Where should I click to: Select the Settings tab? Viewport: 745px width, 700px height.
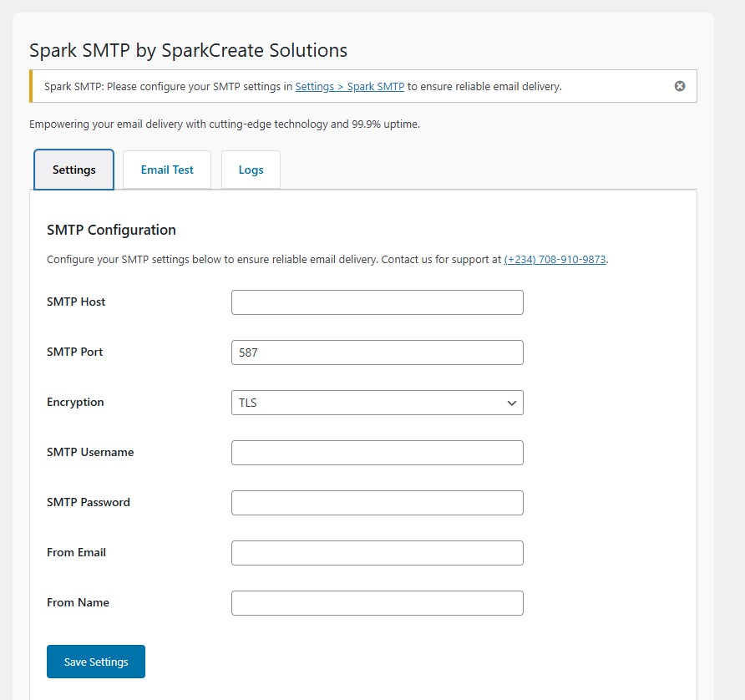pyautogui.click(x=73, y=169)
